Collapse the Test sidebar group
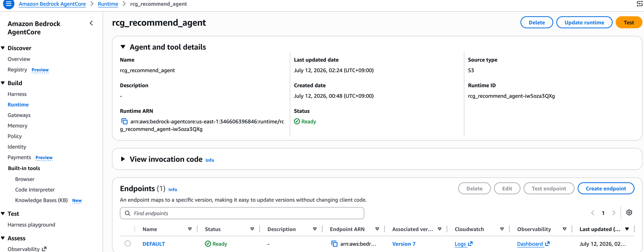This screenshot has height=252, width=644. (x=3, y=213)
